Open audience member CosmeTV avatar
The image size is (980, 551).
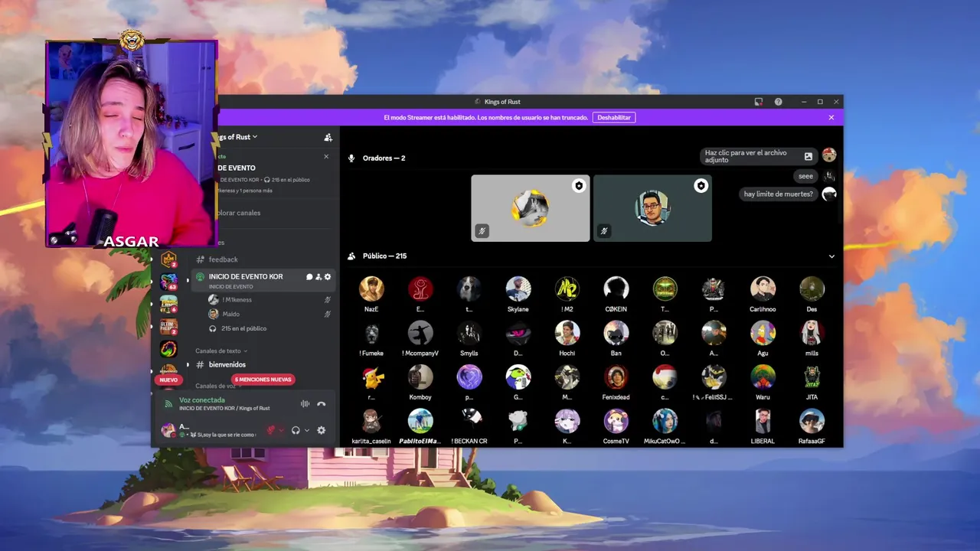[616, 421]
